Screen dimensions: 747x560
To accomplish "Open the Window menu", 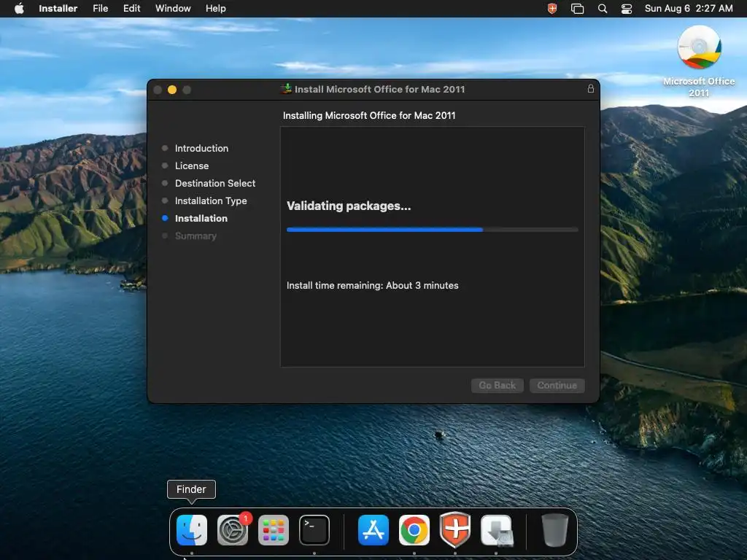I will click(173, 9).
